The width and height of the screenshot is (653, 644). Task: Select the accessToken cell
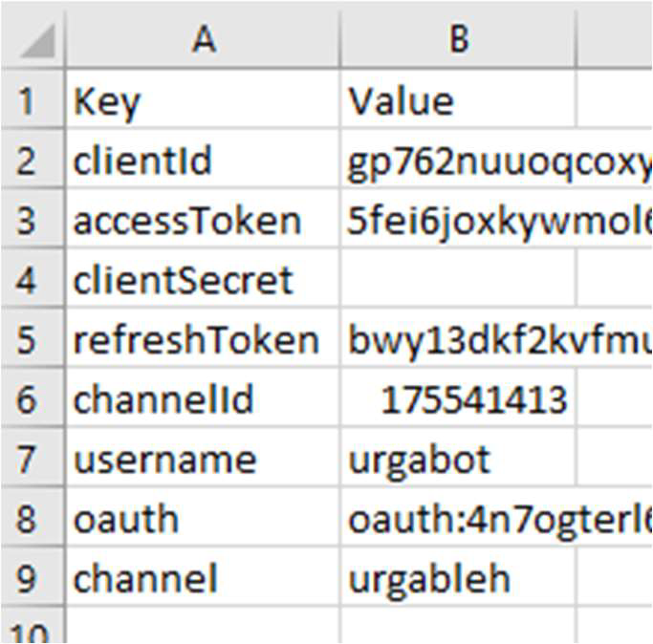[x=203, y=221]
